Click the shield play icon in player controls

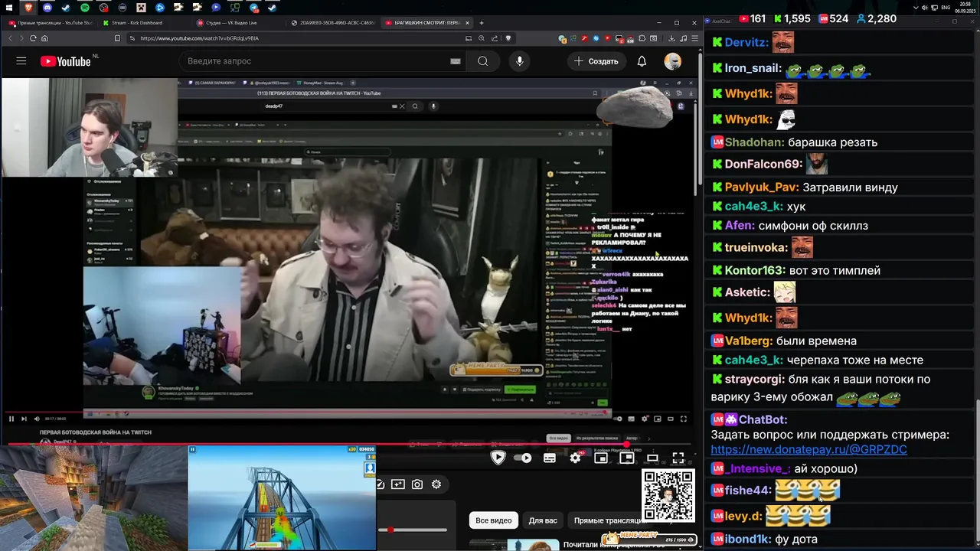point(498,458)
